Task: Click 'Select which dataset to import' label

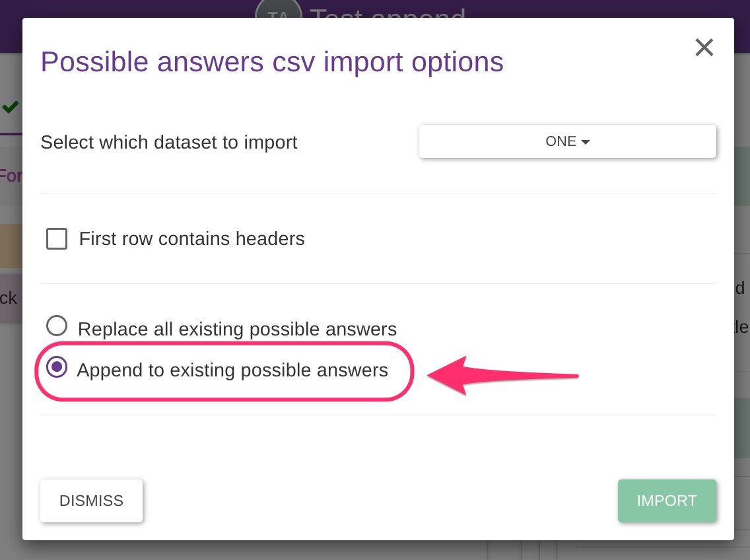Action: click(169, 142)
